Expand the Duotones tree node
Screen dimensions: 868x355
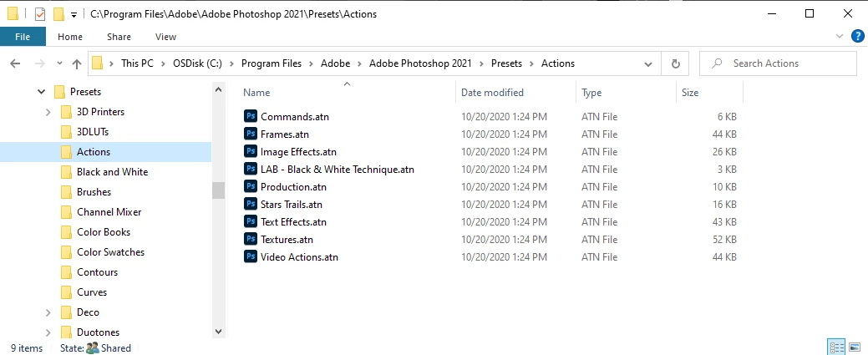tap(48, 332)
